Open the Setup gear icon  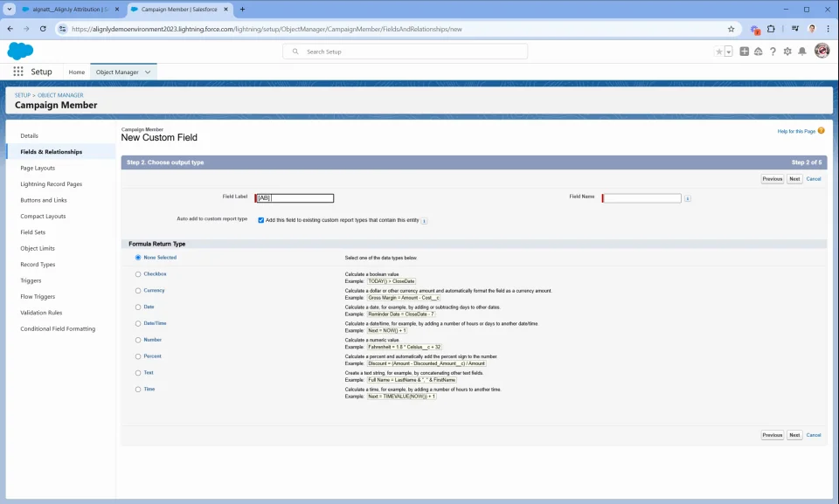coord(787,52)
